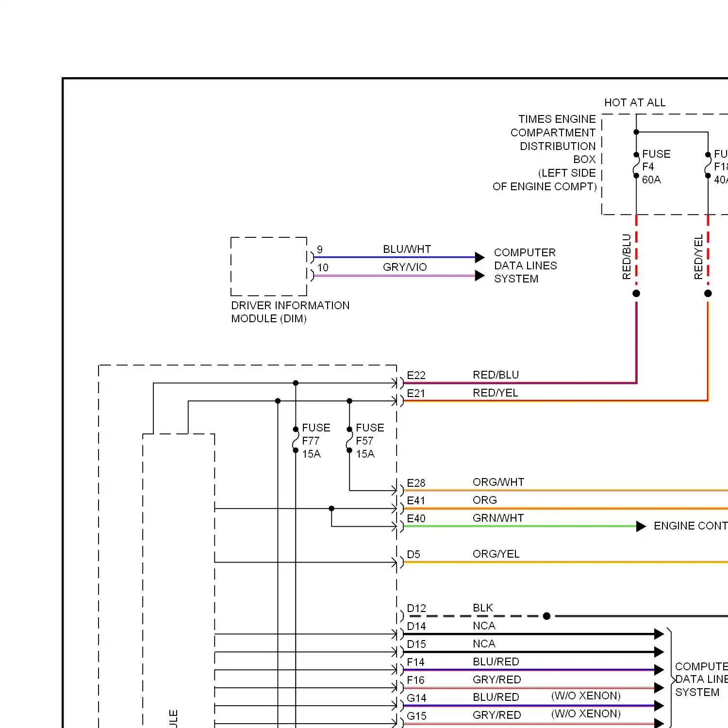Click the "F77" fuse label
The image size is (728, 728).
pyautogui.click(x=311, y=441)
